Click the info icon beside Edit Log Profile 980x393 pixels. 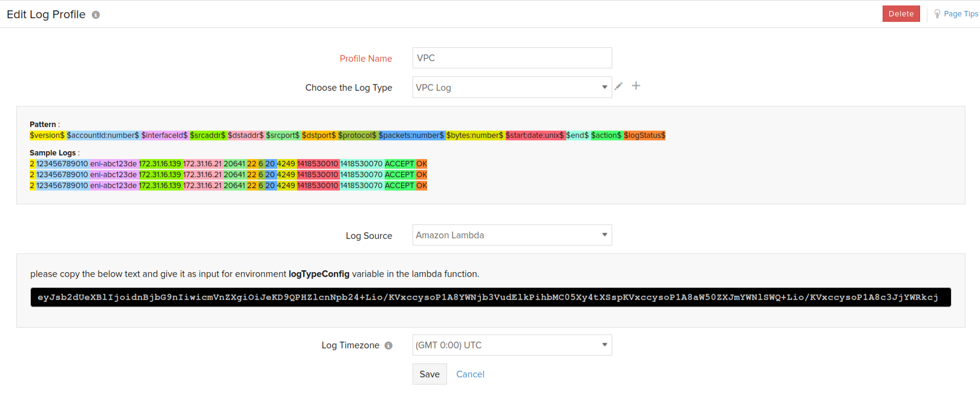click(96, 15)
